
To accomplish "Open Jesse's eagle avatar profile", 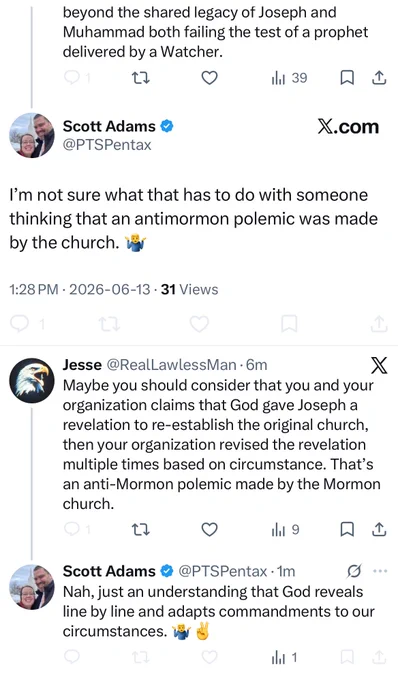I will coord(32,380).
